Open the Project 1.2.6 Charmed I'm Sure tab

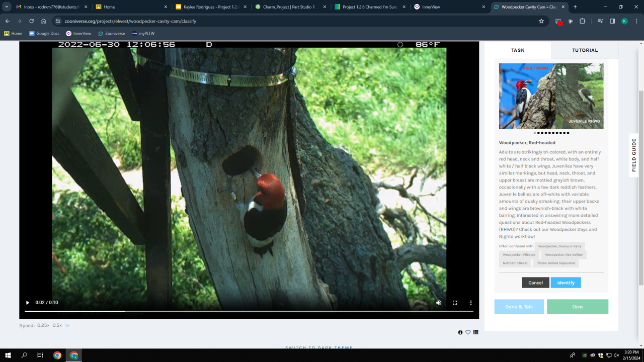pyautogui.click(x=370, y=7)
